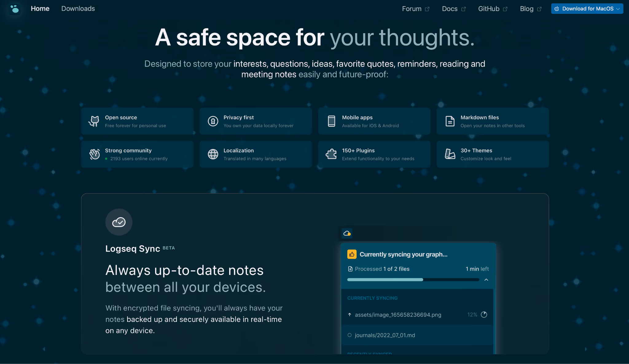Click the Blog external-link arrow icon
This screenshot has width=629, height=364.
(539, 9)
